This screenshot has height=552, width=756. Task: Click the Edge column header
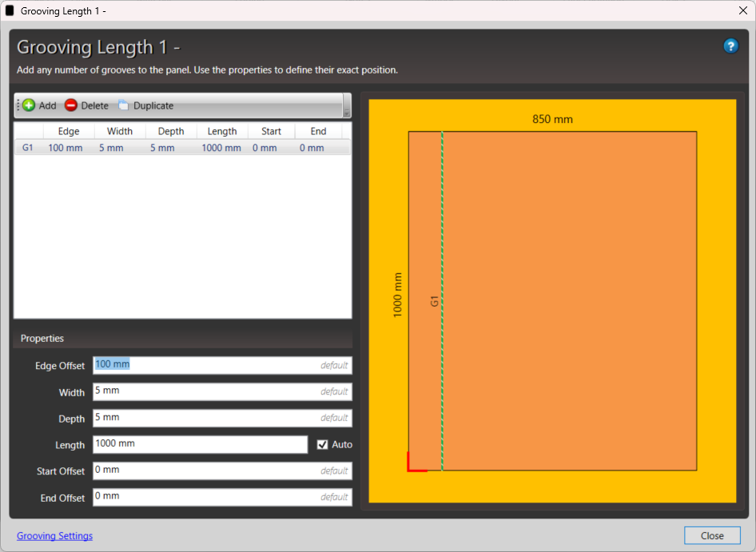pyautogui.click(x=69, y=131)
